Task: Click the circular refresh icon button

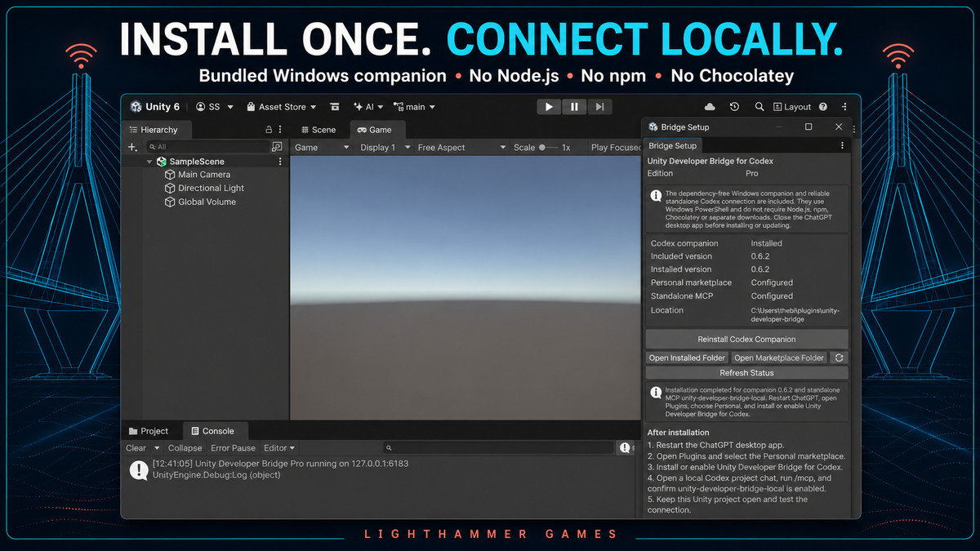Action: (839, 358)
